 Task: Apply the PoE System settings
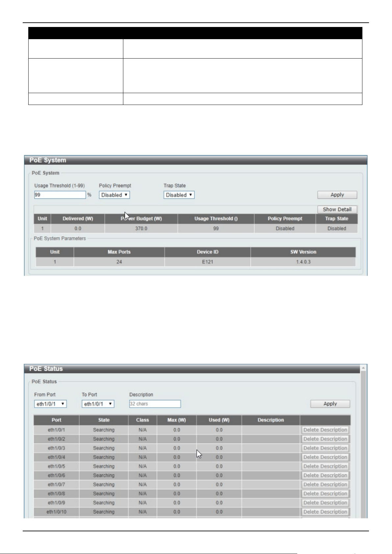(337, 195)
